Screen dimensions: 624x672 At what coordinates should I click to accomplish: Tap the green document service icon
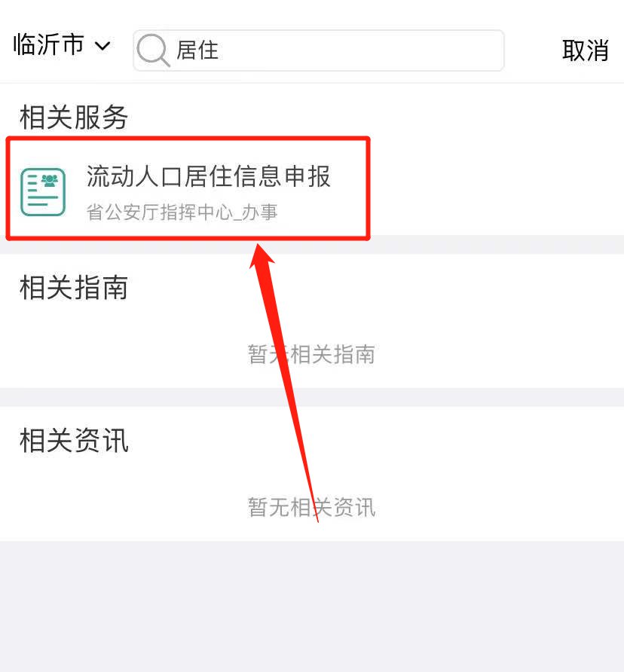tap(43, 192)
